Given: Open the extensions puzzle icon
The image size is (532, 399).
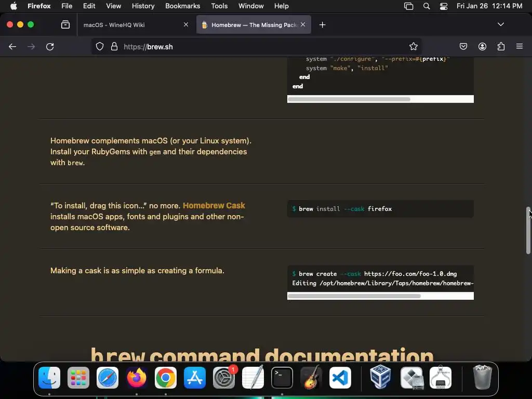Looking at the screenshot, I should [501, 46].
